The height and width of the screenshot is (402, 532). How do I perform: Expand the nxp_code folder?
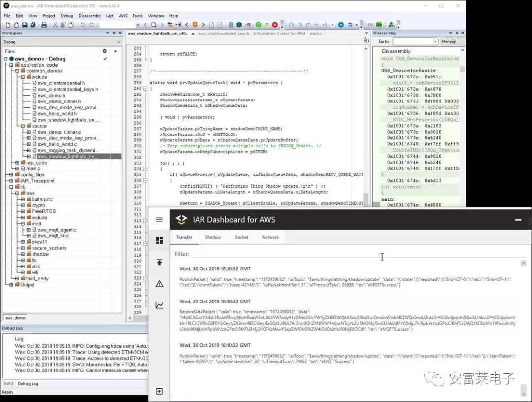coord(17,163)
